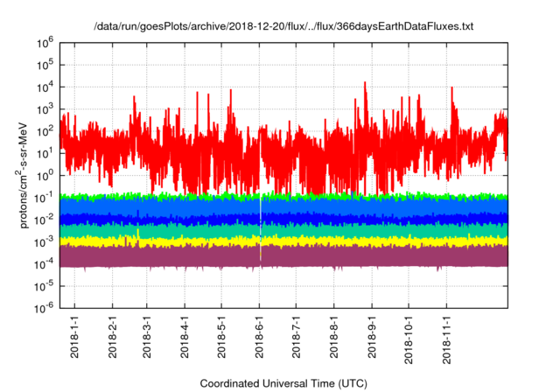Viewport: 560px width, 392px height.
Task: Click the 2018-2-1 date label
Action: tap(112, 337)
